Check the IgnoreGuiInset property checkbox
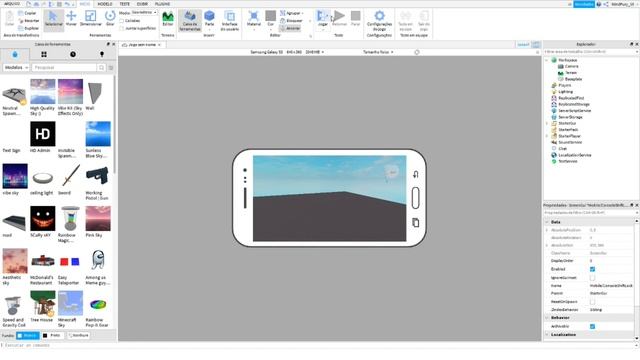 coord(592,278)
